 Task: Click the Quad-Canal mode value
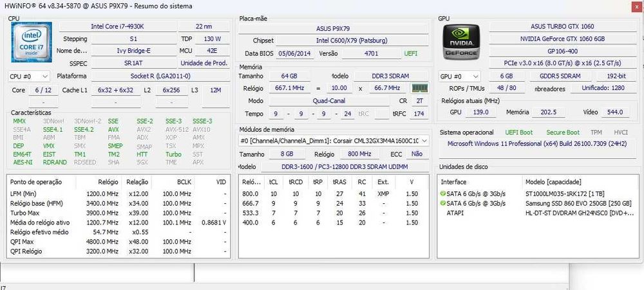(329, 101)
